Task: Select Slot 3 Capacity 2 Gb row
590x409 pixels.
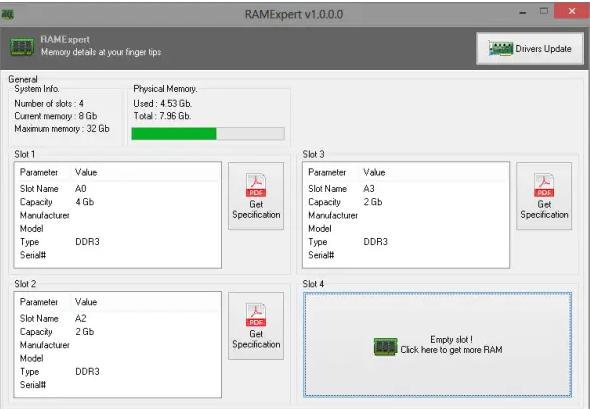Action: [x=406, y=202]
